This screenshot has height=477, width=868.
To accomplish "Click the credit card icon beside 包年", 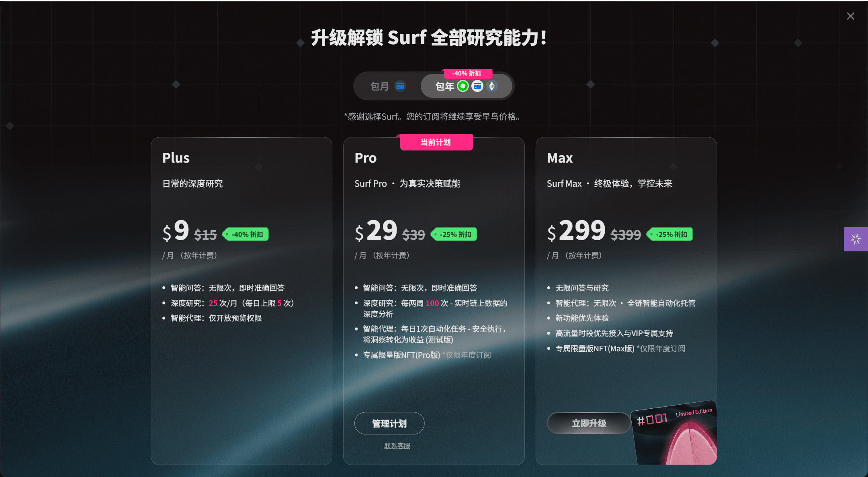I will tap(477, 86).
